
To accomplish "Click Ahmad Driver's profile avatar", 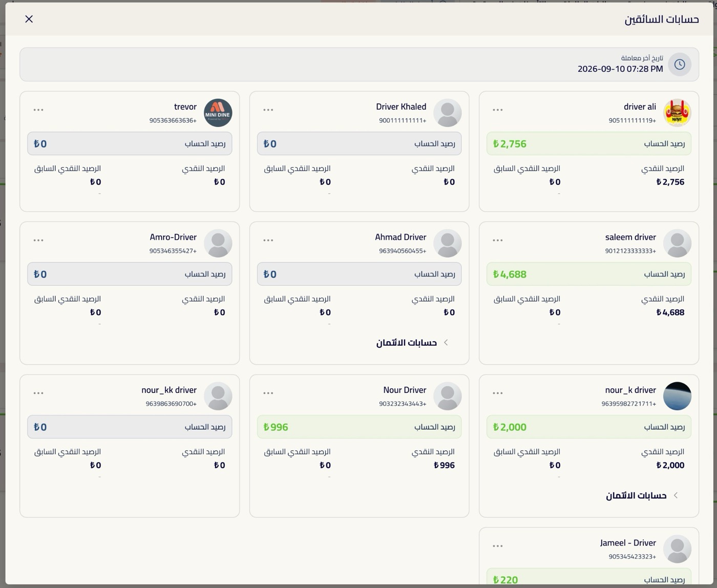I will pos(448,243).
